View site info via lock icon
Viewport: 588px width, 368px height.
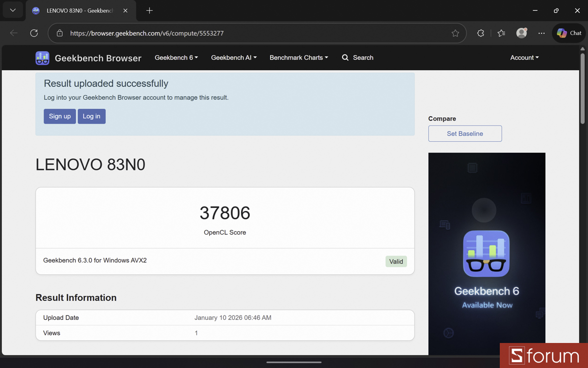point(60,33)
